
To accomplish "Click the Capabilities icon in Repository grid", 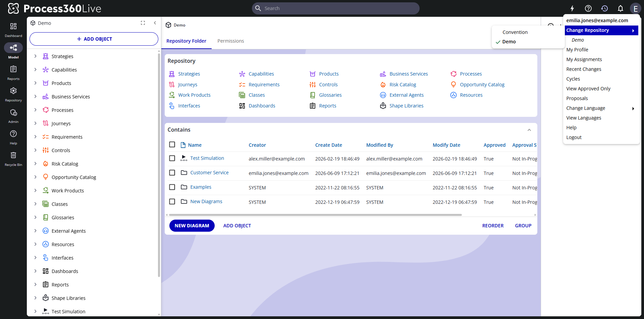I will point(242,74).
